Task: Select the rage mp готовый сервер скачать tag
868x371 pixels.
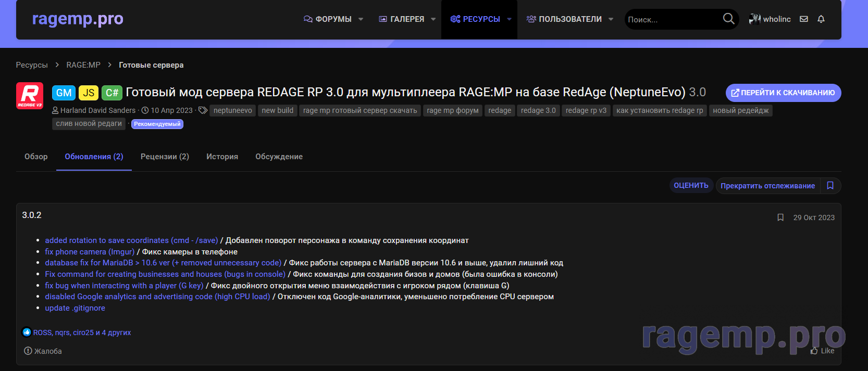Action: [360, 110]
